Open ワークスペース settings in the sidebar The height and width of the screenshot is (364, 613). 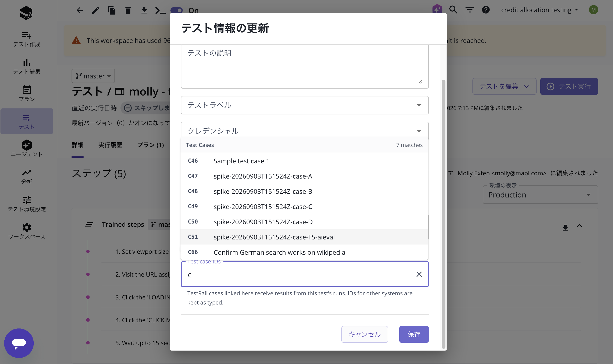(27, 232)
